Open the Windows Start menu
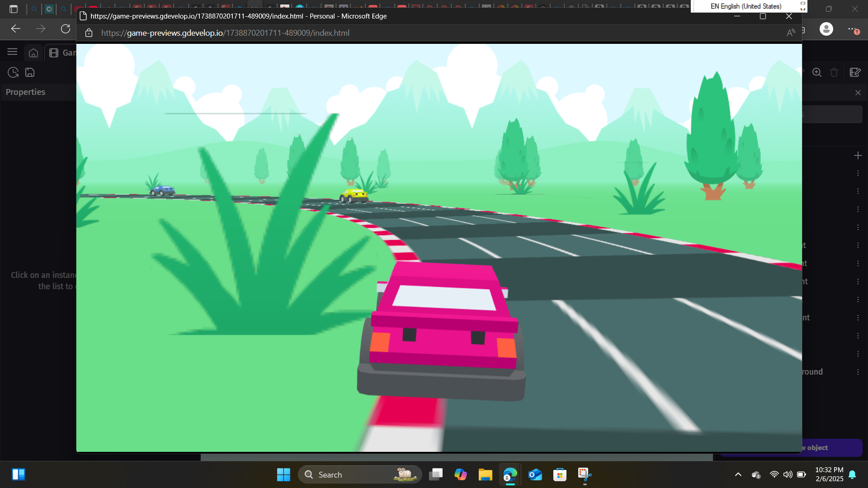The width and height of the screenshot is (868, 488). 283,475
